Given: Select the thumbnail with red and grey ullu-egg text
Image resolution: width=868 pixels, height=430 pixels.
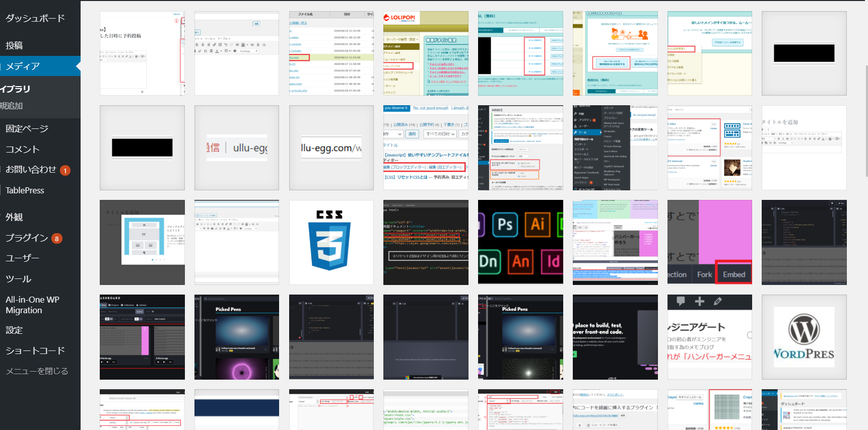Looking at the screenshot, I should coord(236,148).
